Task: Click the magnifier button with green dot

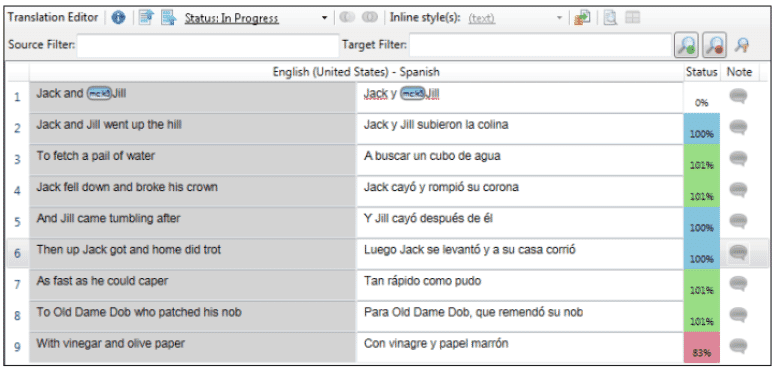Action: tap(686, 45)
